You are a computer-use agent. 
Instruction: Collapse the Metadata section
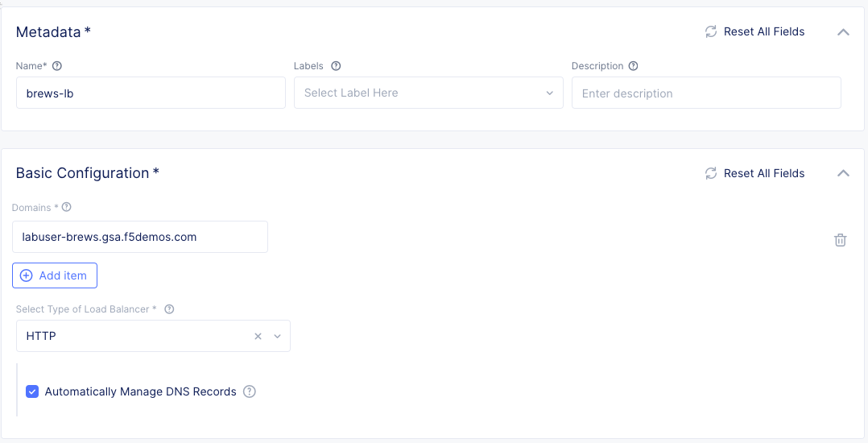coord(843,32)
